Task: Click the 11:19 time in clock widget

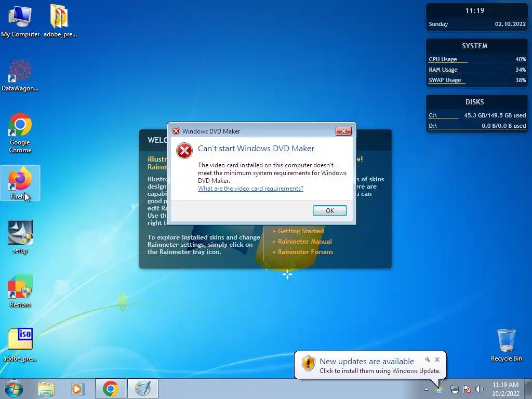Action: coord(475,11)
